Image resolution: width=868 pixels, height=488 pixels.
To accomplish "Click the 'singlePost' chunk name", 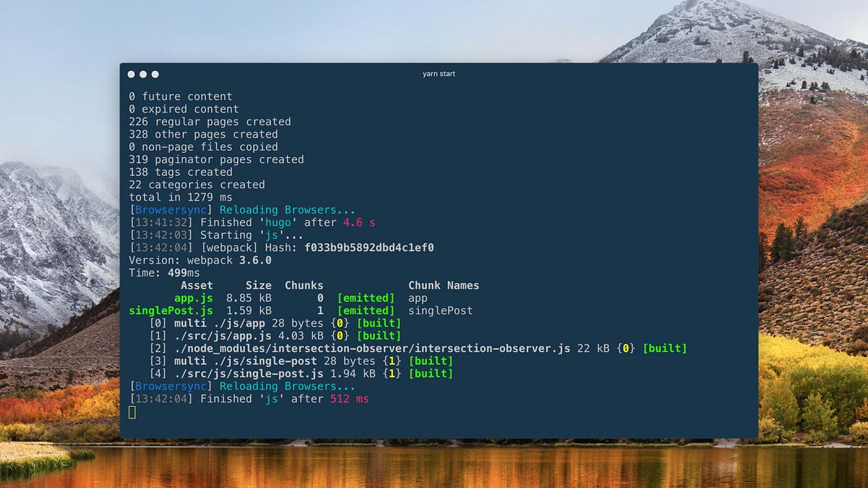I will point(441,311).
